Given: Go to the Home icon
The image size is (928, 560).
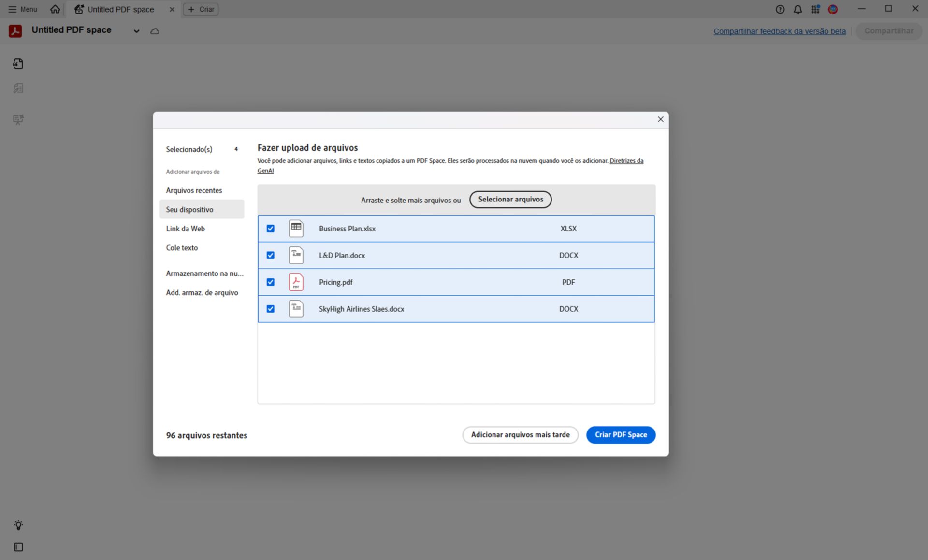Looking at the screenshot, I should [55, 9].
